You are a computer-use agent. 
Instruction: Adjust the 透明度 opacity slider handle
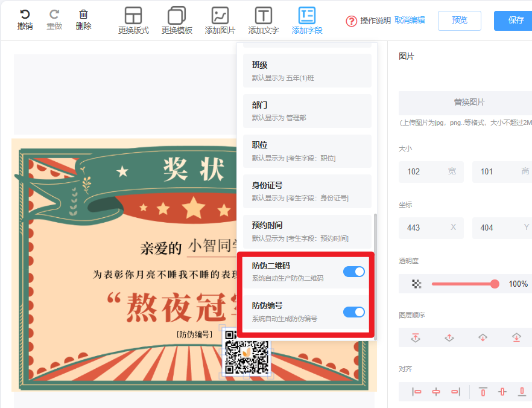[495, 284]
